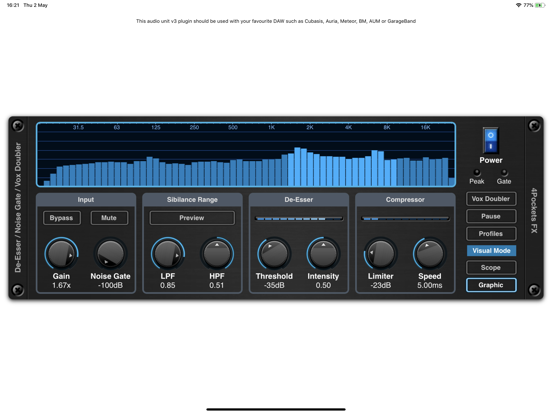The width and height of the screenshot is (552, 414).
Task: Toggle the Bypass button
Action: [x=62, y=218]
